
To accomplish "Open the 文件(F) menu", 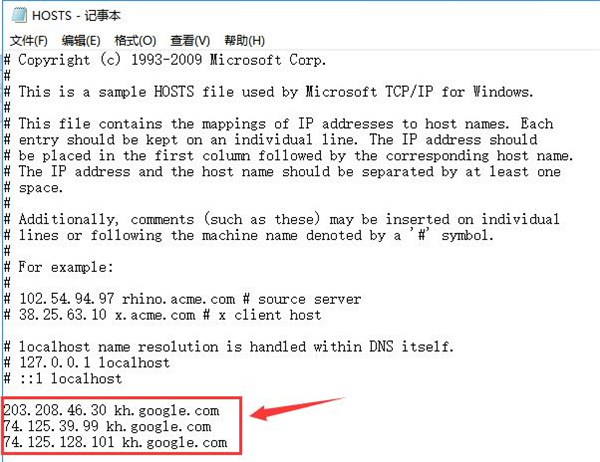I will [x=29, y=41].
